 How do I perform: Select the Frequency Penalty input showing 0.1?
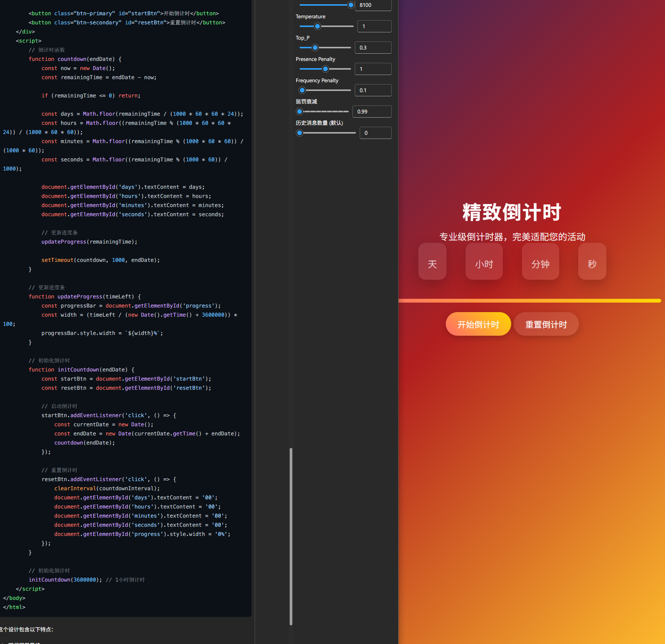click(x=373, y=90)
